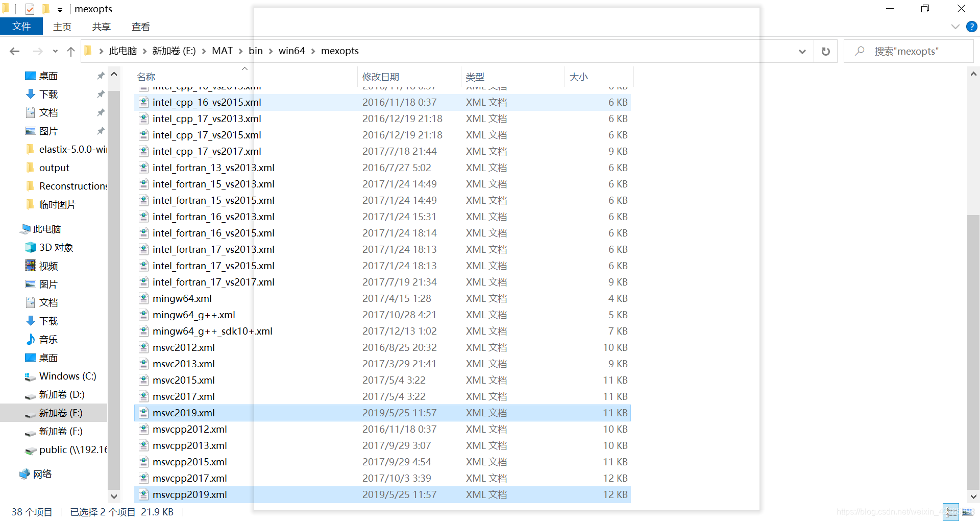980x521 pixels.
Task: Click icon of msvc2019.xml file
Action: click(144, 413)
